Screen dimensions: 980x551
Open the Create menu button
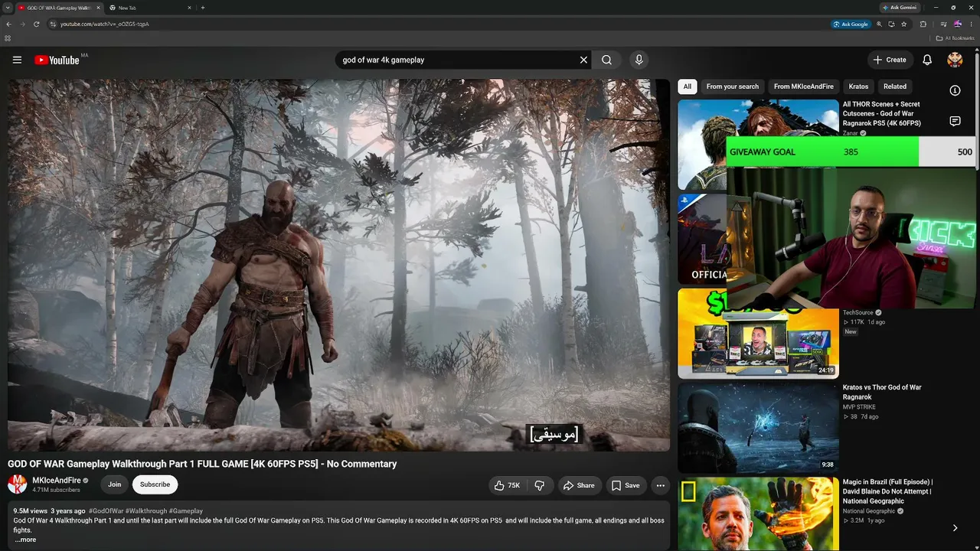[x=890, y=60]
